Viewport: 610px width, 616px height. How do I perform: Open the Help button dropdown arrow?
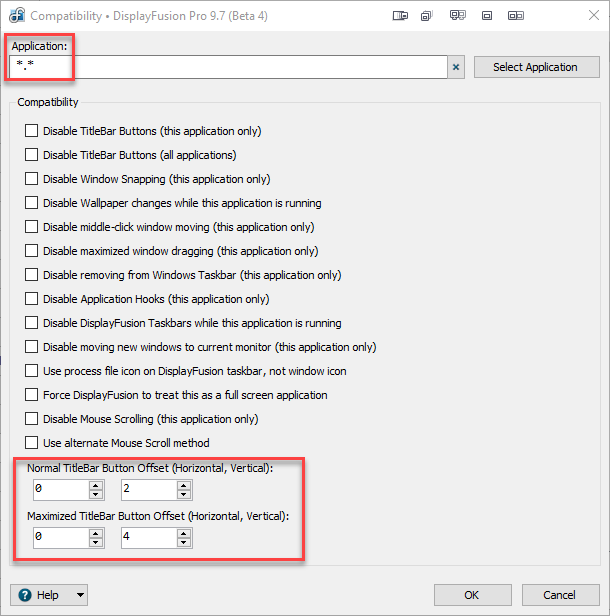click(80, 595)
